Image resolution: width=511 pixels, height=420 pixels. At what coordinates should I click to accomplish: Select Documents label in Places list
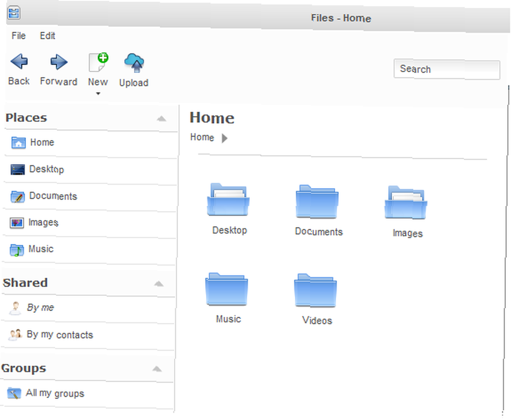(53, 196)
